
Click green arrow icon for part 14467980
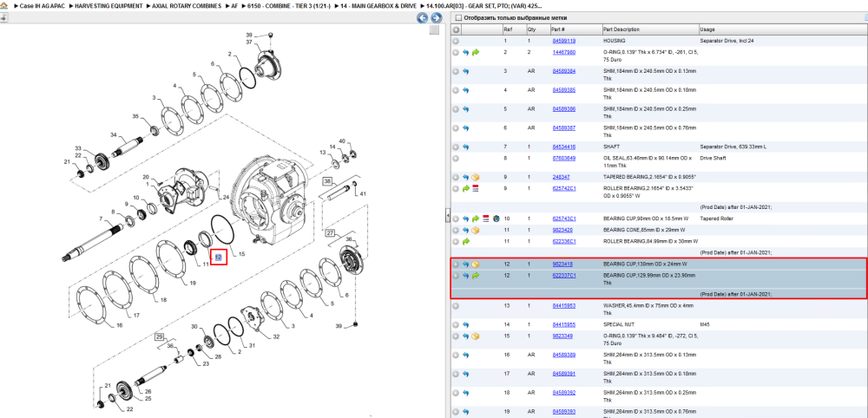[476, 53]
